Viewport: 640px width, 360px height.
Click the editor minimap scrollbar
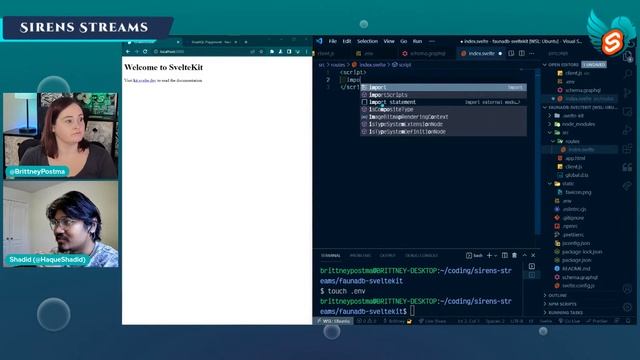tap(537, 151)
